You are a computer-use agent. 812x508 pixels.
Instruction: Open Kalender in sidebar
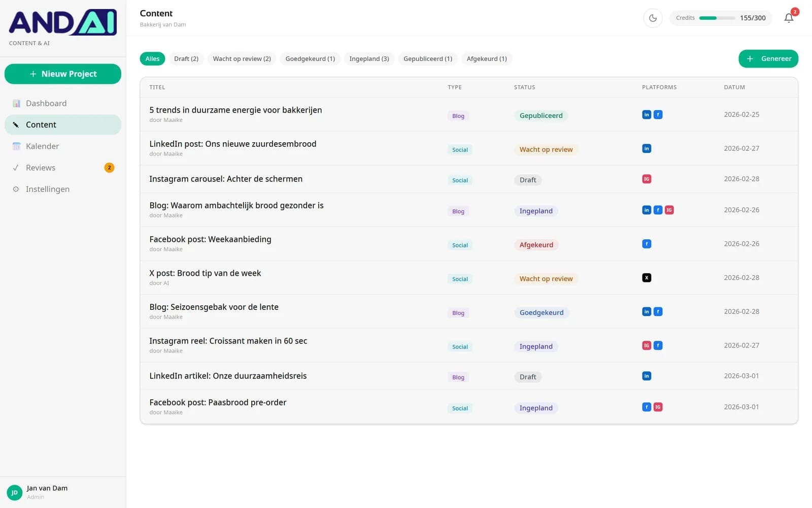[63, 146]
